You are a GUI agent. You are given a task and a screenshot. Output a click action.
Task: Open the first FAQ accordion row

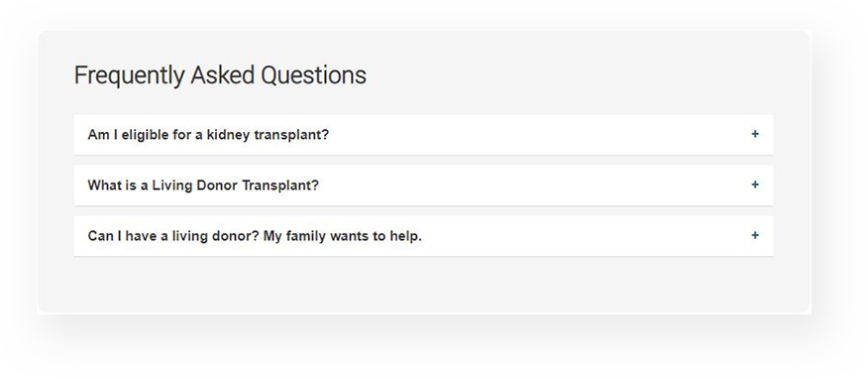pyautogui.click(x=423, y=135)
